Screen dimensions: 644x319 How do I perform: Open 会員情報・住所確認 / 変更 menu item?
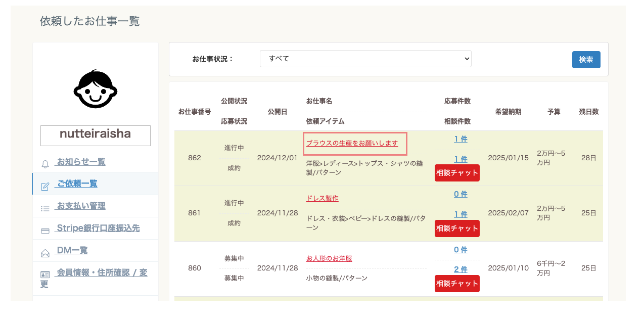(94, 278)
